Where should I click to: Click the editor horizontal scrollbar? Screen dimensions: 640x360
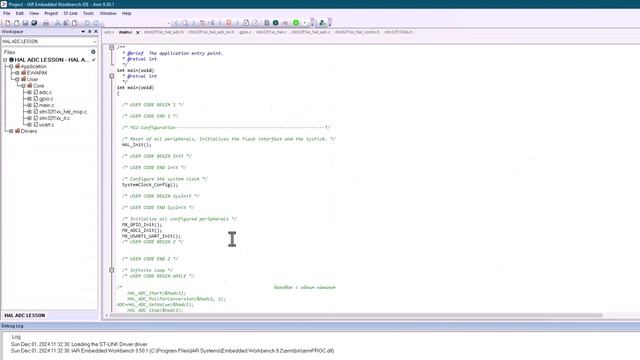(x=356, y=315)
